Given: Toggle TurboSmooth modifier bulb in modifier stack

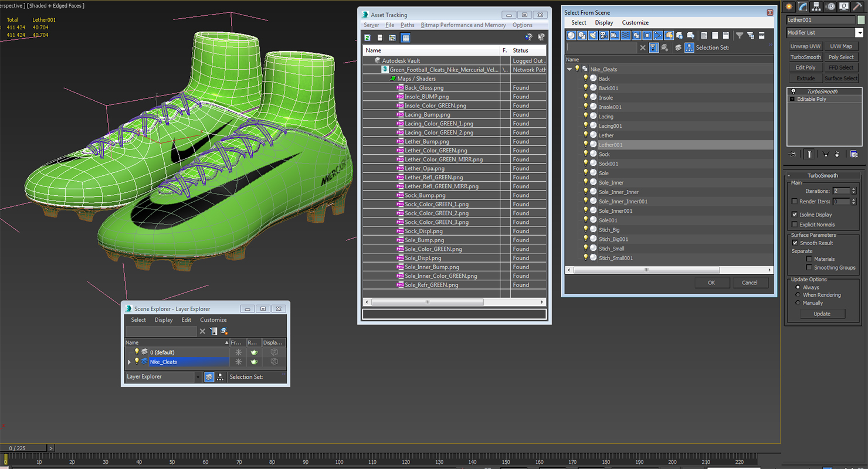Looking at the screenshot, I should (793, 91).
